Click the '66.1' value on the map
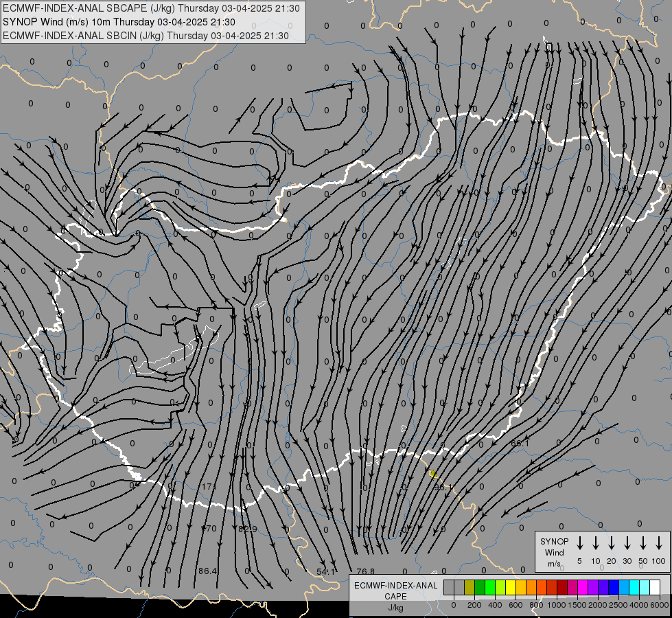The height and width of the screenshot is (618, 672). click(520, 443)
